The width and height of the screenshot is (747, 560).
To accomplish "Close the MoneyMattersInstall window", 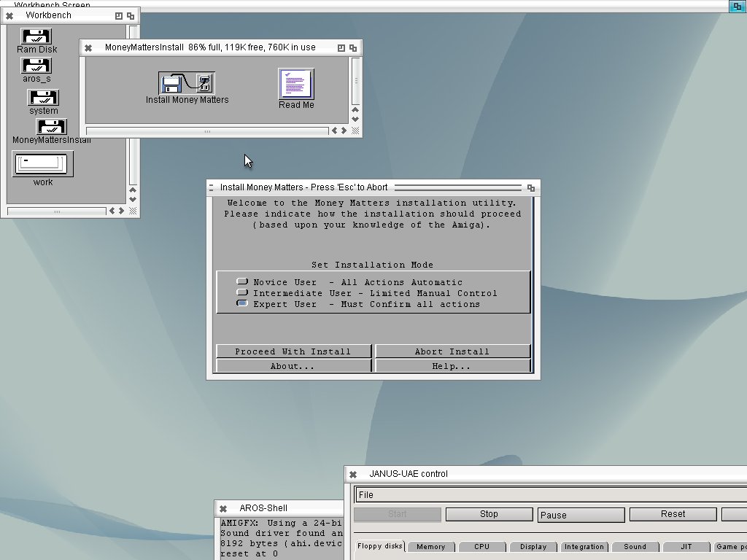I will (88, 47).
